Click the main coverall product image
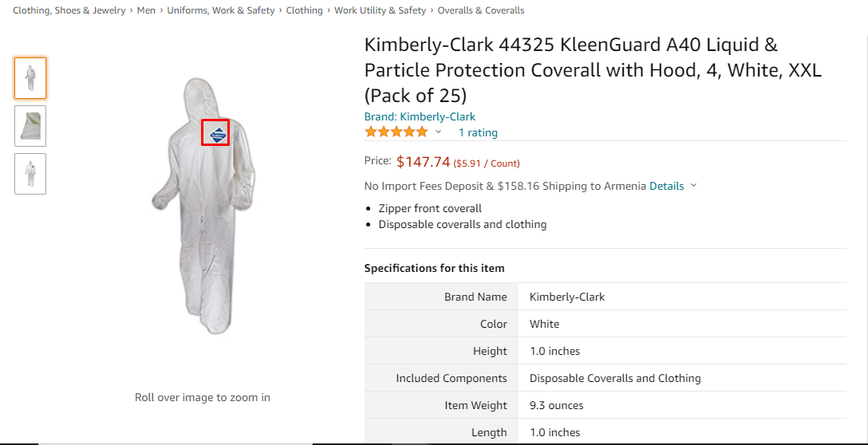 pyautogui.click(x=203, y=207)
